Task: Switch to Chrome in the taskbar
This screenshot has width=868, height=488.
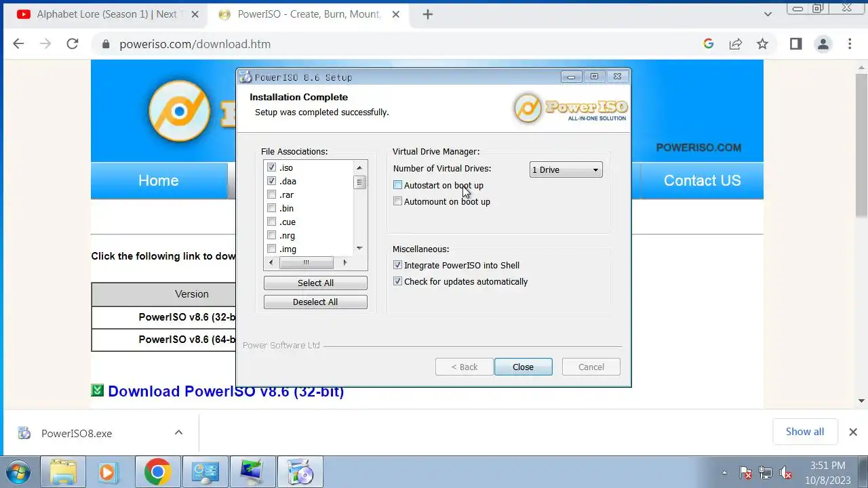Action: [157, 472]
